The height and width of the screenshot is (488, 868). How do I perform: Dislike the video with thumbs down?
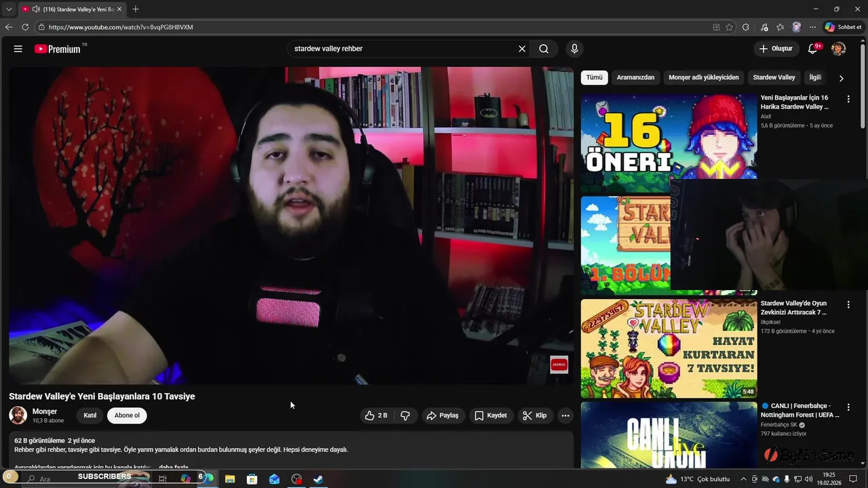click(x=405, y=415)
